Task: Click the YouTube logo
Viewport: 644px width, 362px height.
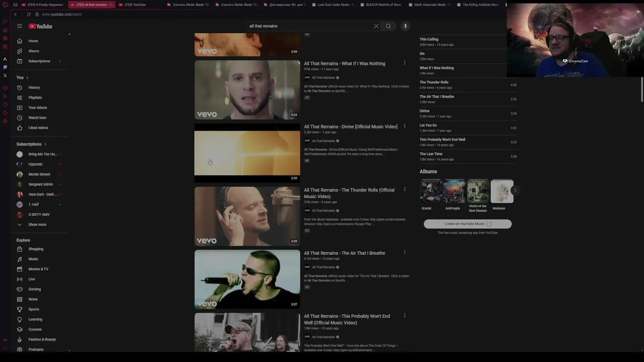Action: coord(40,26)
